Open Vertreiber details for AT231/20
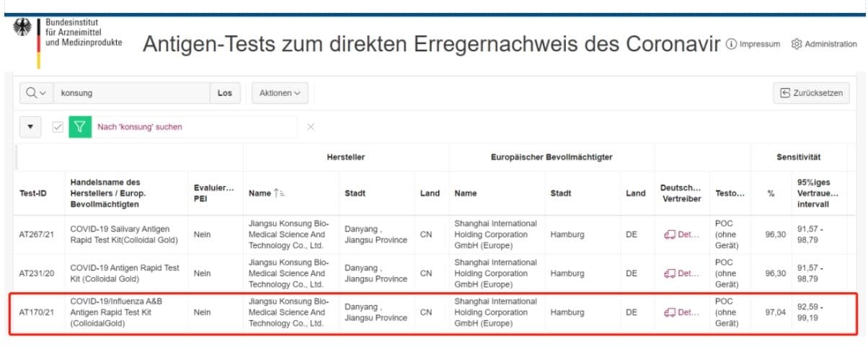 coord(681,273)
